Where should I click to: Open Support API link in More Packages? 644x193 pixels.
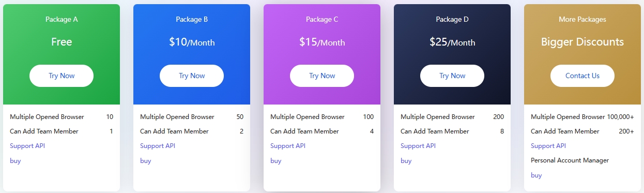(x=548, y=146)
